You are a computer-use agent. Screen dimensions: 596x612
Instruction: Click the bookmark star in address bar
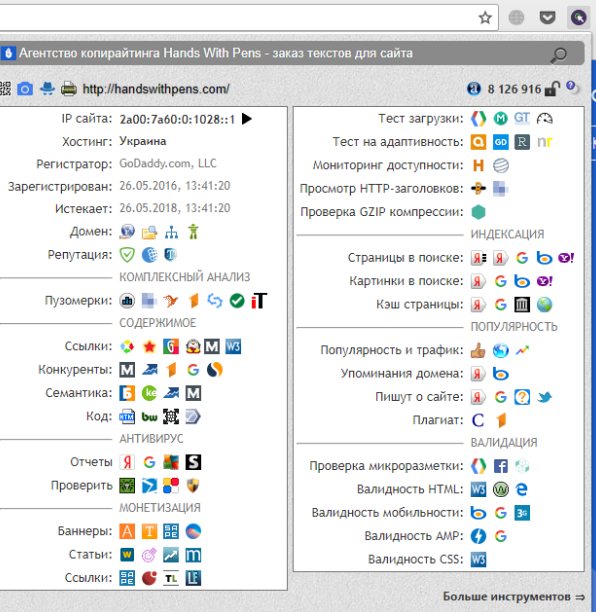(x=485, y=18)
